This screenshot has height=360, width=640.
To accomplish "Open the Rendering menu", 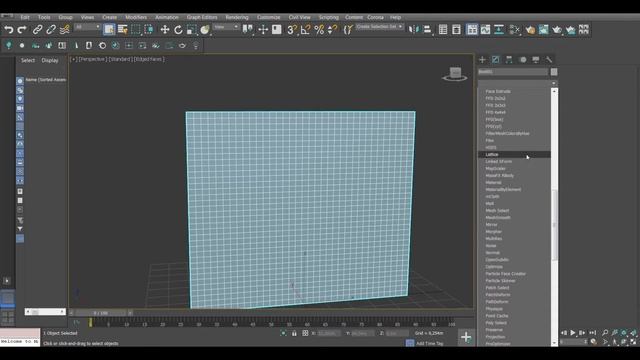I will [237, 17].
